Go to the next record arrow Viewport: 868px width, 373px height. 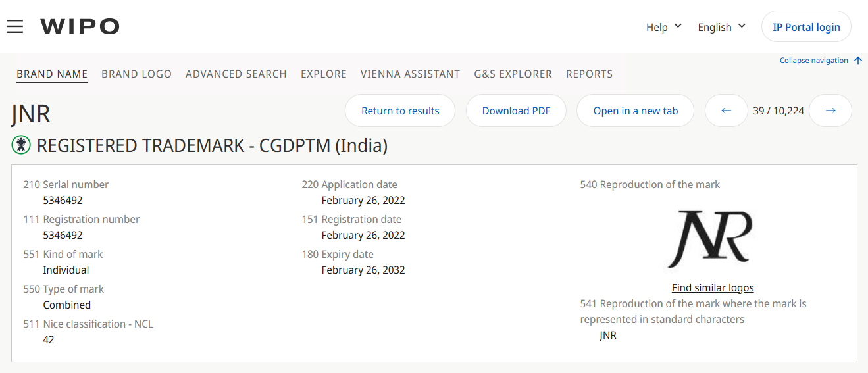click(x=830, y=111)
